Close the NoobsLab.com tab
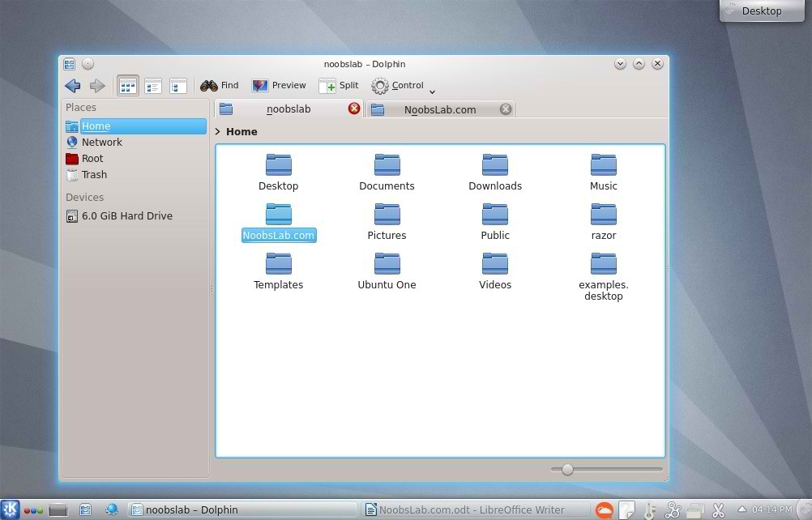 506,109
